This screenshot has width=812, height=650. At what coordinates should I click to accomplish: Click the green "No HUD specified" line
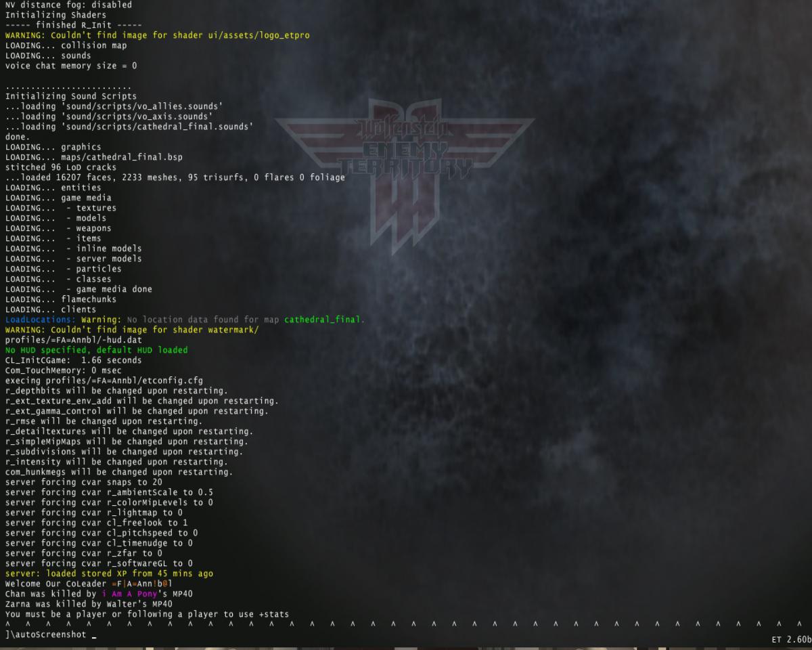tap(96, 350)
